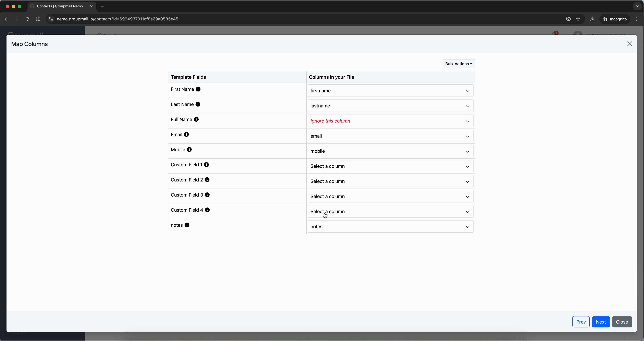Click the info icon next to notes
The width and height of the screenshot is (644, 341).
click(187, 225)
